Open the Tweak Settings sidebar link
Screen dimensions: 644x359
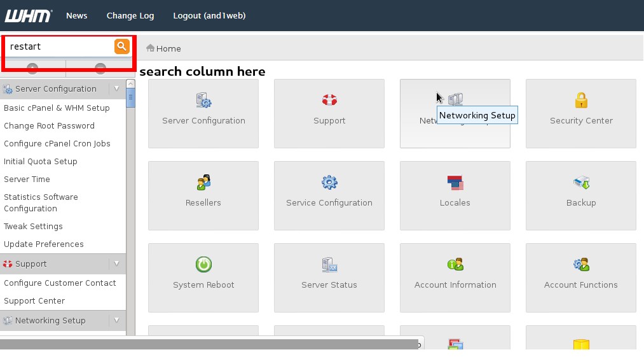(x=33, y=226)
